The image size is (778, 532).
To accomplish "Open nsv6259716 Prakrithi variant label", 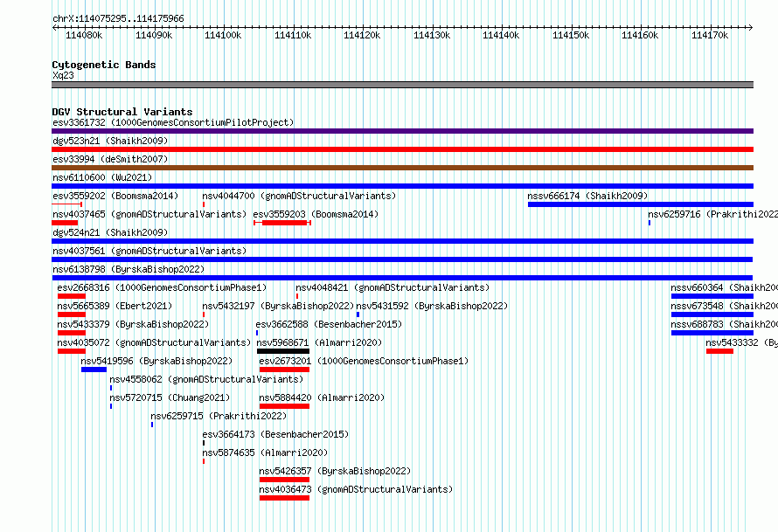I will click(712, 214).
